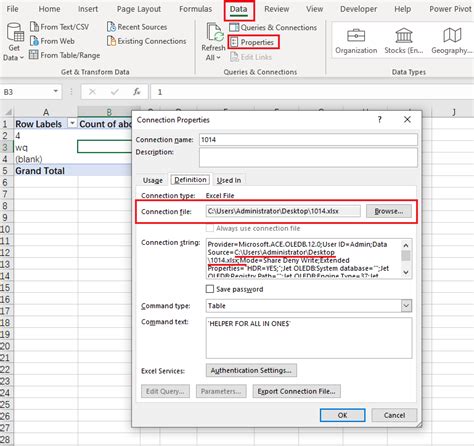Import data From Web
Image resolution: width=474 pixels, height=446 pixels.
tap(52, 41)
